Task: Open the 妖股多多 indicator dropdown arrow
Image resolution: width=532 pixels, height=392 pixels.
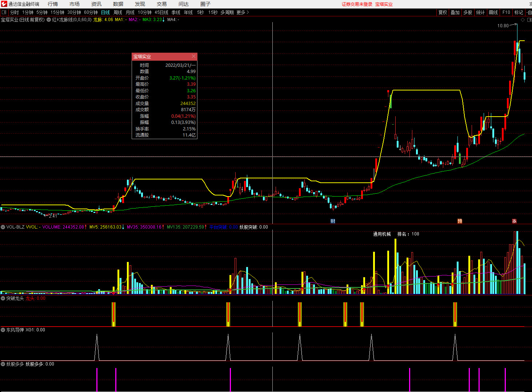Action: [x=3, y=364]
